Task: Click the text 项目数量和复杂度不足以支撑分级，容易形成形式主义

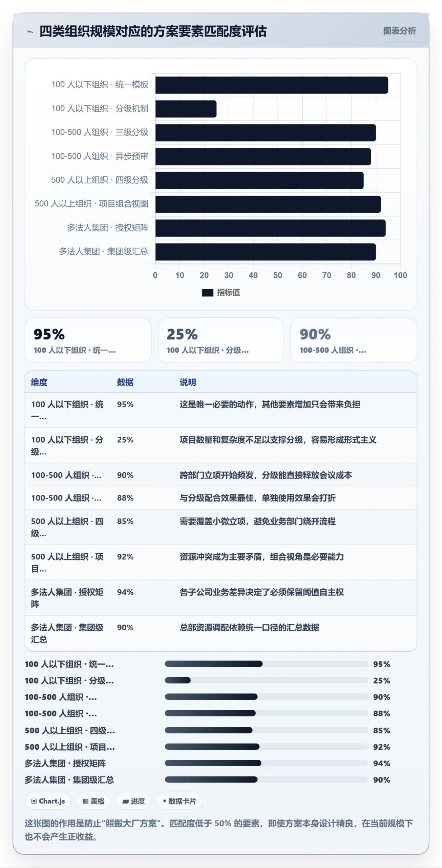Action: pos(278,440)
